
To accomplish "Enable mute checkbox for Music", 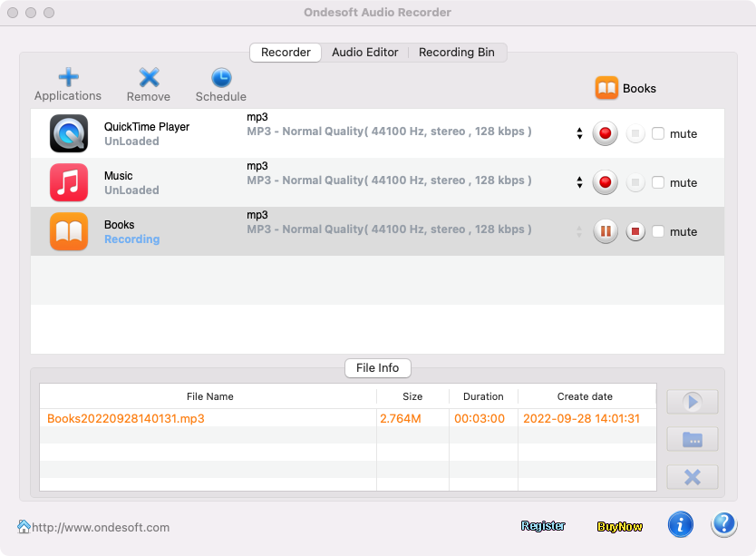I will (x=658, y=182).
